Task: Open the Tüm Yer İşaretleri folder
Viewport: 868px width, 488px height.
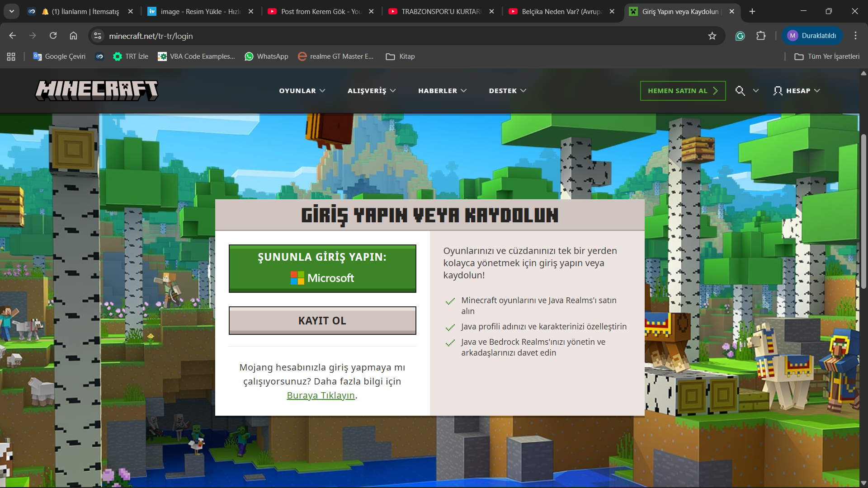Action: coord(827,56)
